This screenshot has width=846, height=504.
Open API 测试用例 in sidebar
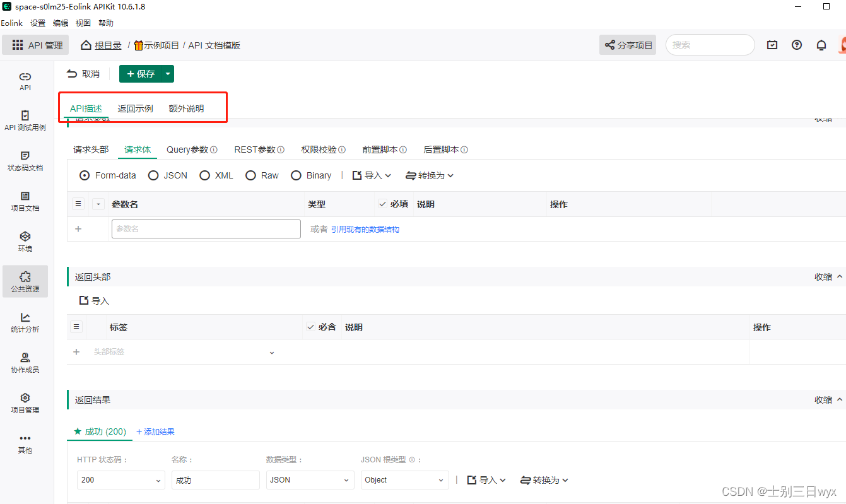pos(25,120)
